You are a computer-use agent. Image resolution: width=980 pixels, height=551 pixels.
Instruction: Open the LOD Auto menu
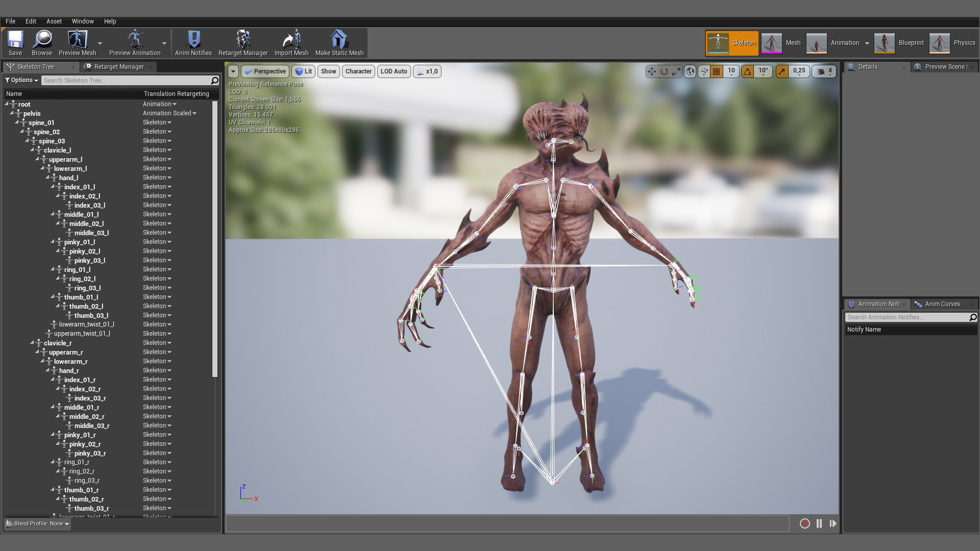(394, 71)
